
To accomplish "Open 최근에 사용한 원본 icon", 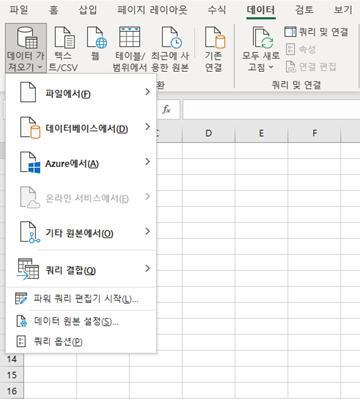I will point(171,38).
